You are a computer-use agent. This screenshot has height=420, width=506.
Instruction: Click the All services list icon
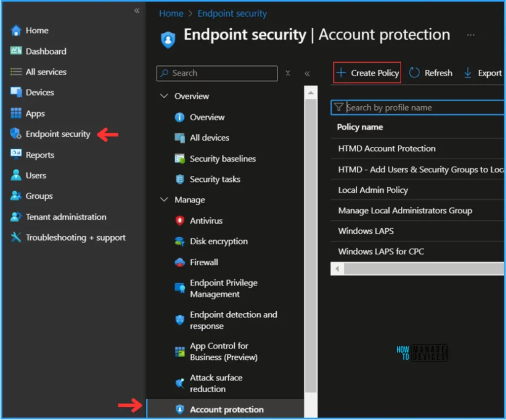tap(16, 72)
